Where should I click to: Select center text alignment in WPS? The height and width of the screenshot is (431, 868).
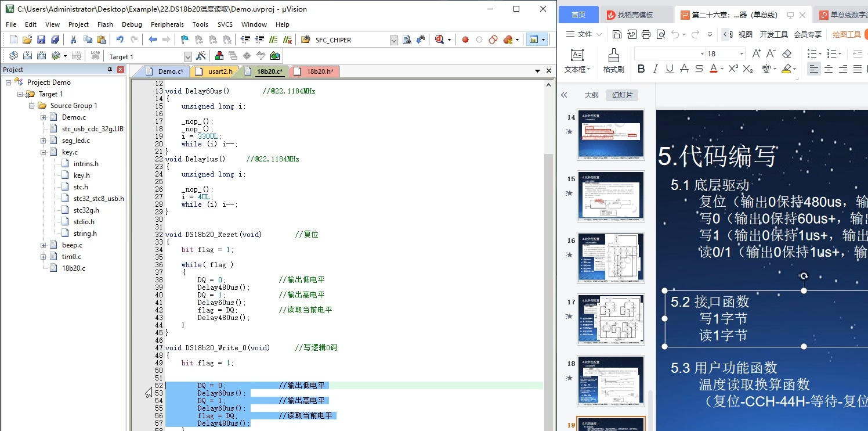[829, 69]
